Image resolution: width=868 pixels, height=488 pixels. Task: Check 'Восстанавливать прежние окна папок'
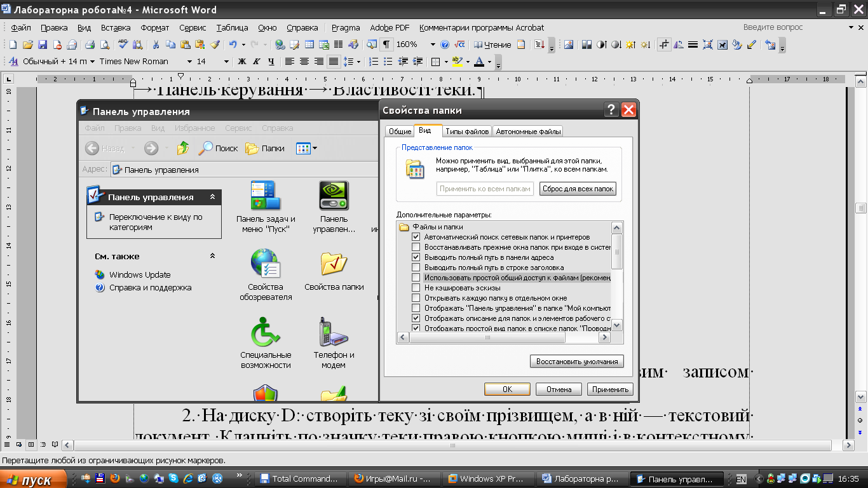(416, 247)
